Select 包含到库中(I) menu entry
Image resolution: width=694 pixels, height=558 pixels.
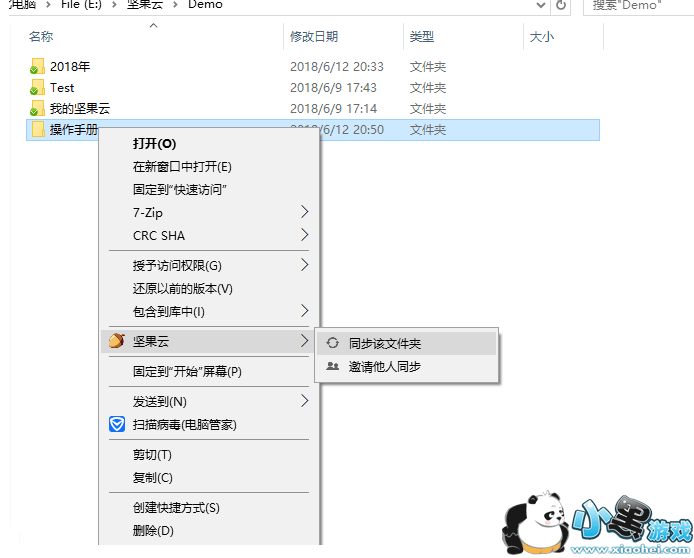tap(208, 312)
